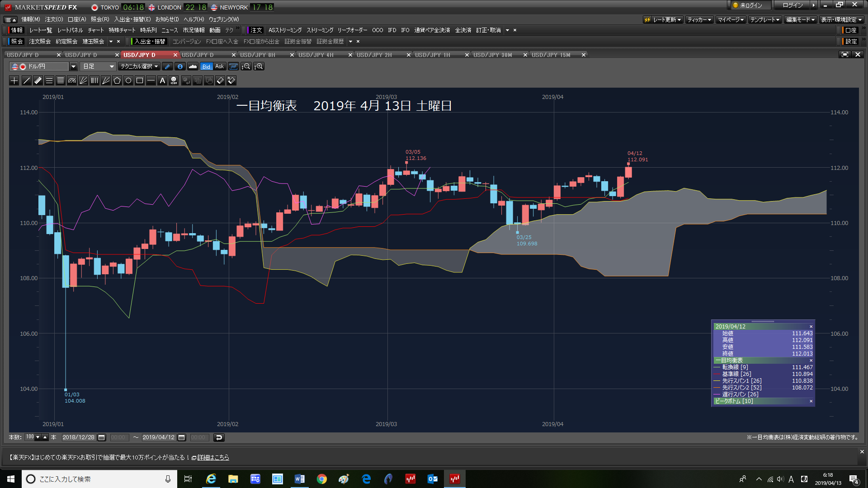Click the 注文照会 button
This screenshot has height=488, width=868.
tap(40, 42)
